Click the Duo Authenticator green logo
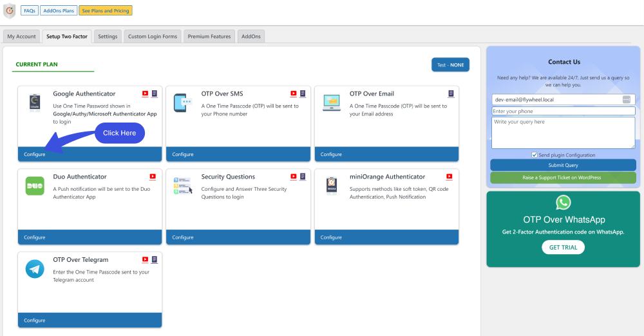 [35, 186]
